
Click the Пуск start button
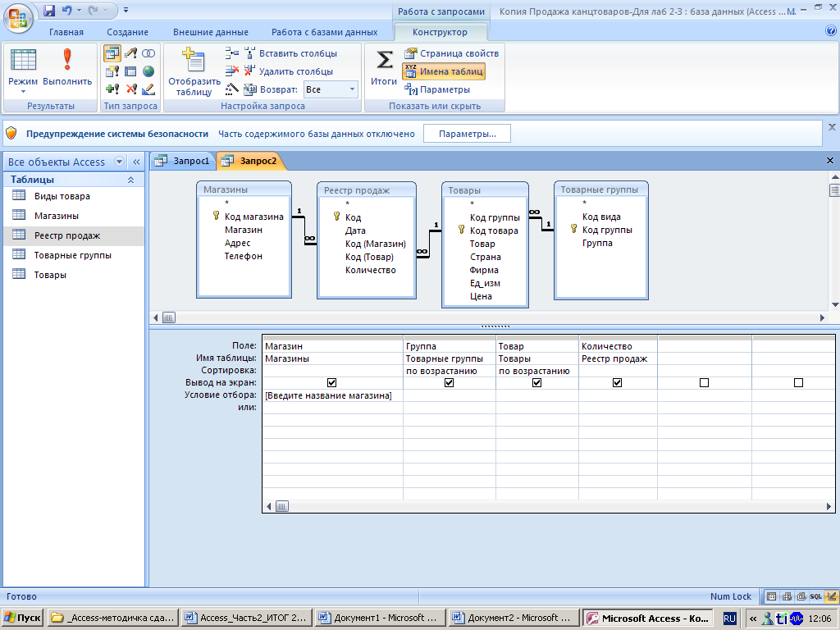point(22,618)
